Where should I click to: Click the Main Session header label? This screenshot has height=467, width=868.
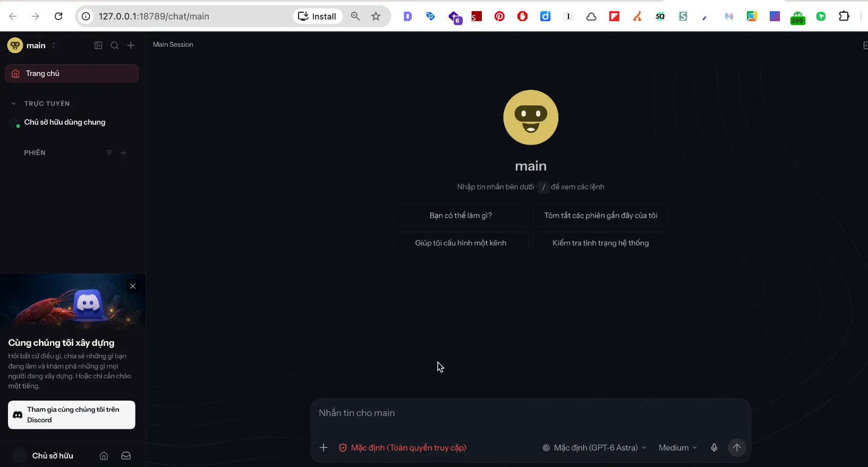tap(173, 45)
